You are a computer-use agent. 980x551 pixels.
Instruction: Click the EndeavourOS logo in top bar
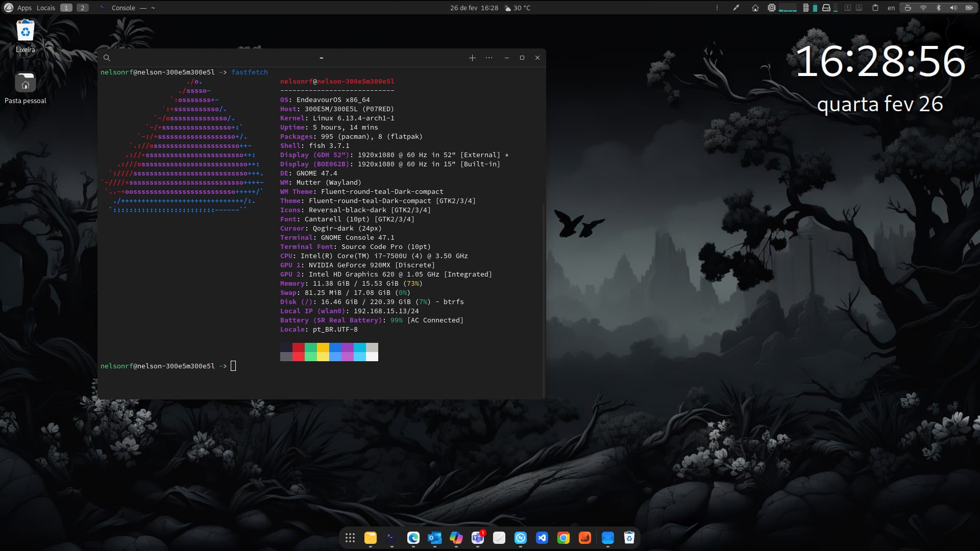click(8, 8)
